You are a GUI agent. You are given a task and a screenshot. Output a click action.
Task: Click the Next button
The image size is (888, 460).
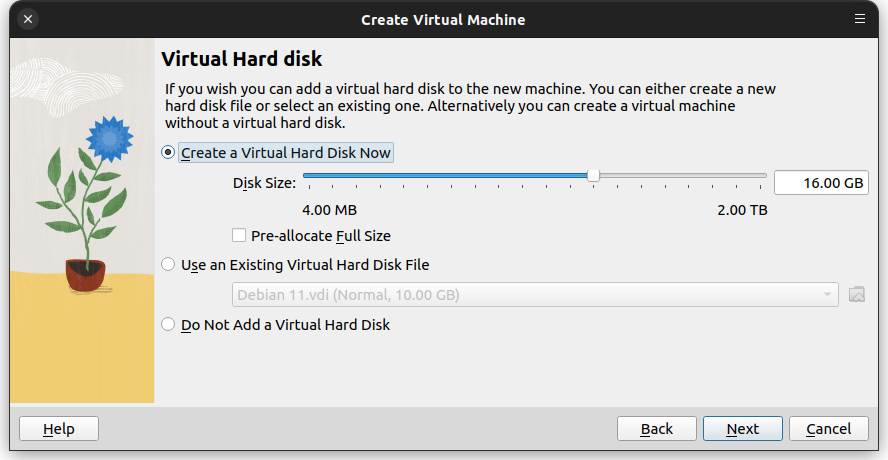coord(742,429)
